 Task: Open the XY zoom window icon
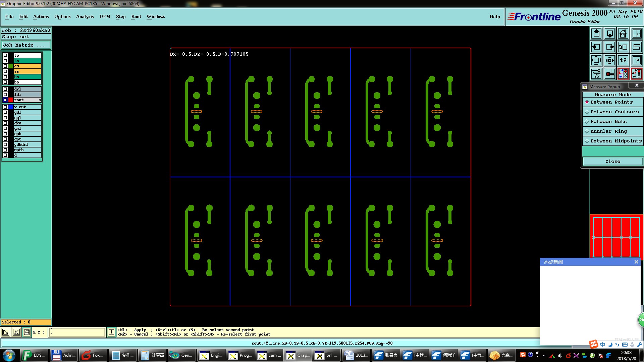point(636,34)
